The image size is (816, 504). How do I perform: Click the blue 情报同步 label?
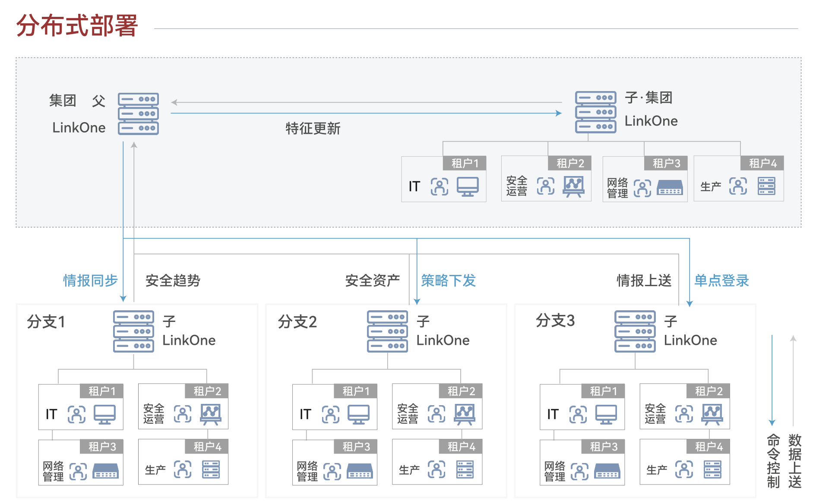pyautogui.click(x=90, y=280)
